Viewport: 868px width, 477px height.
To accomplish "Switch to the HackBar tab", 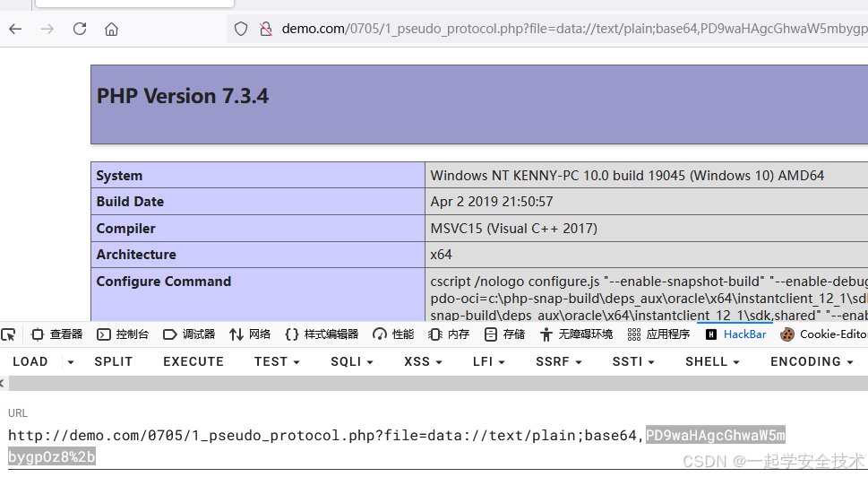I will point(736,334).
